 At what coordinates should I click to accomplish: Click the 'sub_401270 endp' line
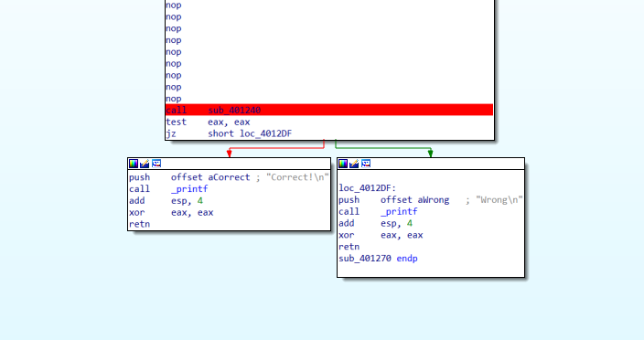pos(379,259)
